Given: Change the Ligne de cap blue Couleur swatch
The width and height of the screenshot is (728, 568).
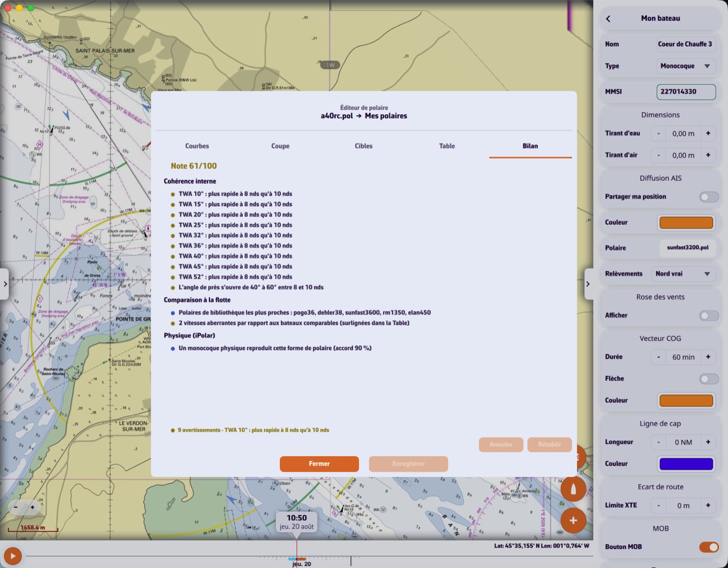Looking at the screenshot, I should point(686,464).
